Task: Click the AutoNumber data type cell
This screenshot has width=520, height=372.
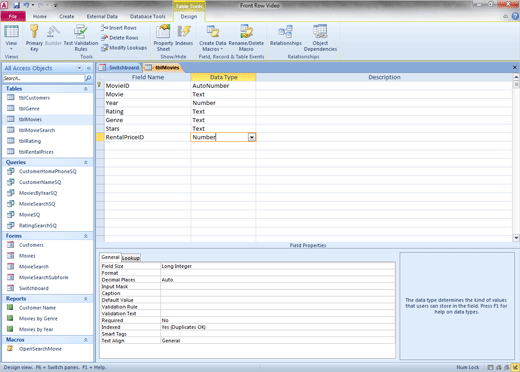Action: [x=223, y=86]
